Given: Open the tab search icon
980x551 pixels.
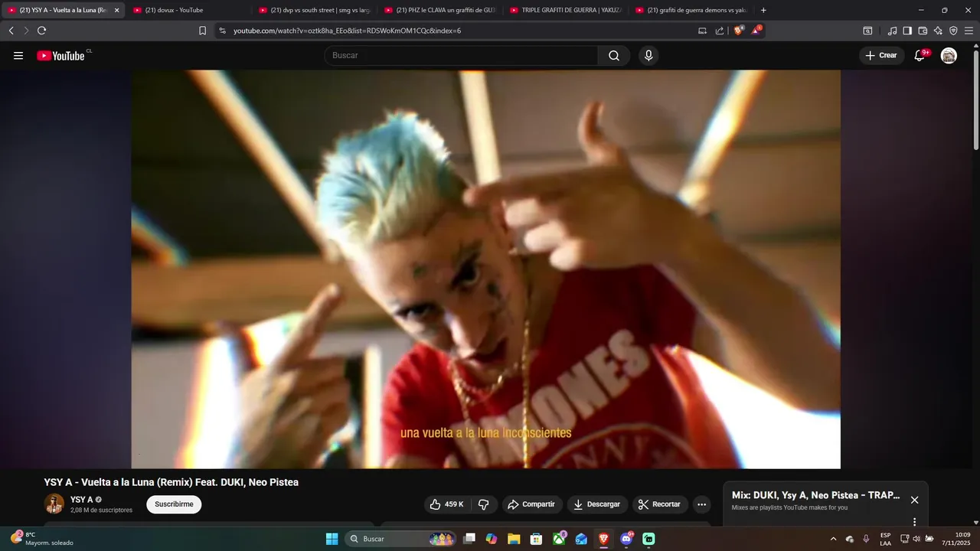Looking at the screenshot, I should coord(867,31).
